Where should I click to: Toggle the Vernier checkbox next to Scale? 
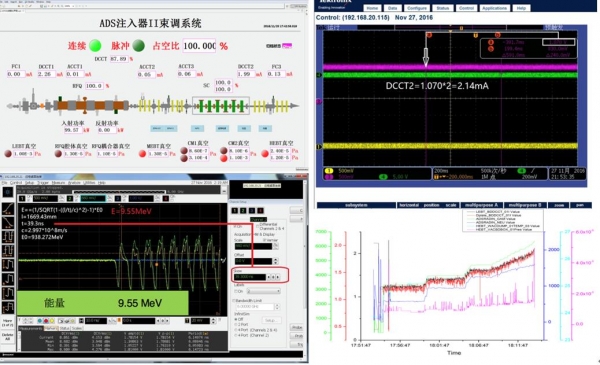264,240
